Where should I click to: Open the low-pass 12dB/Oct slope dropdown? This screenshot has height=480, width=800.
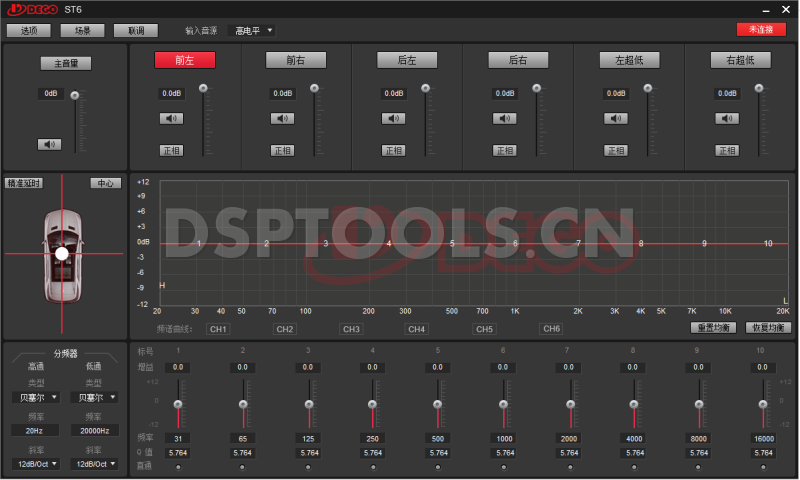pos(96,464)
